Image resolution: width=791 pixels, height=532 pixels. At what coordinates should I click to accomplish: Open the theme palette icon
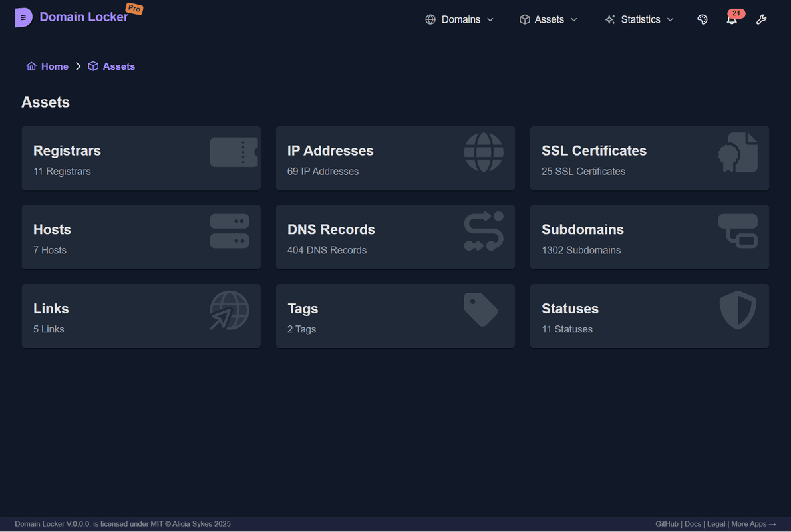tap(702, 19)
